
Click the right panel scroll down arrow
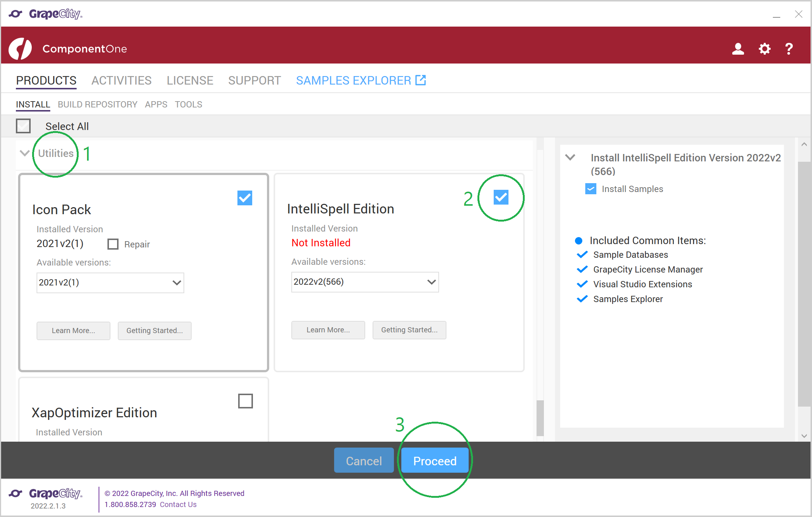pyautogui.click(x=804, y=436)
